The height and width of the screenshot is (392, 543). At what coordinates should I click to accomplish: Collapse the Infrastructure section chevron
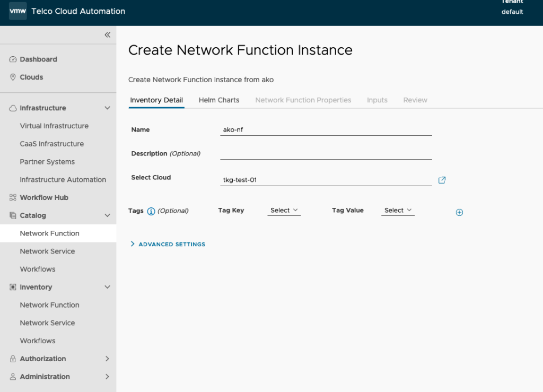[107, 108]
